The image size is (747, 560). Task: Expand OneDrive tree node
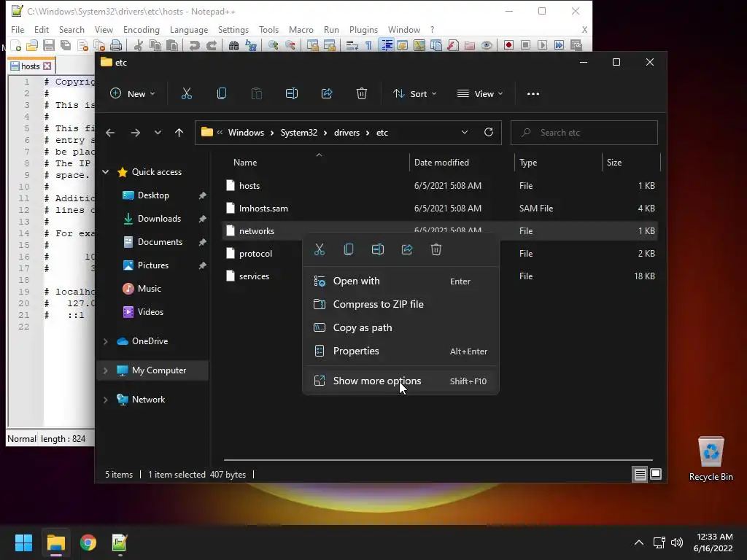pyautogui.click(x=106, y=341)
